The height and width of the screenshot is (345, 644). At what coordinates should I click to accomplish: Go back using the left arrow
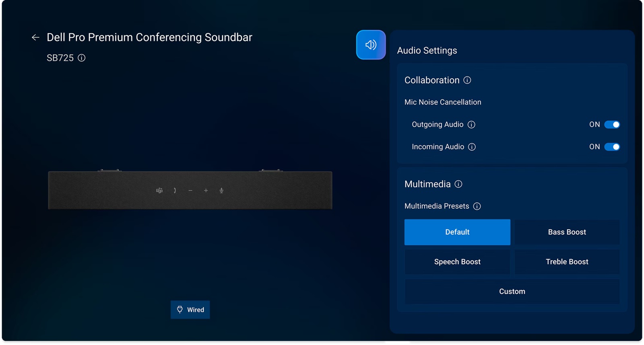tap(35, 37)
